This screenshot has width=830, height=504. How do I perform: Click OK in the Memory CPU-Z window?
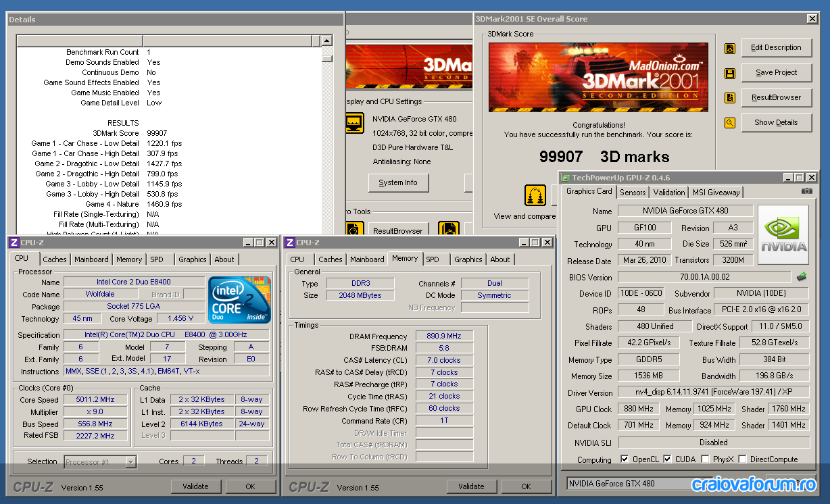526,486
